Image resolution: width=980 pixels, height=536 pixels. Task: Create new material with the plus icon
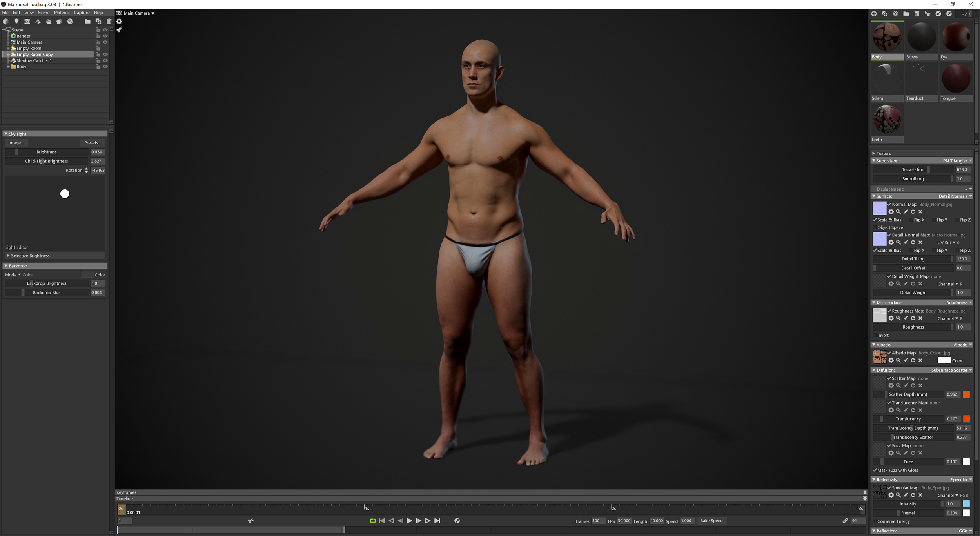874,14
